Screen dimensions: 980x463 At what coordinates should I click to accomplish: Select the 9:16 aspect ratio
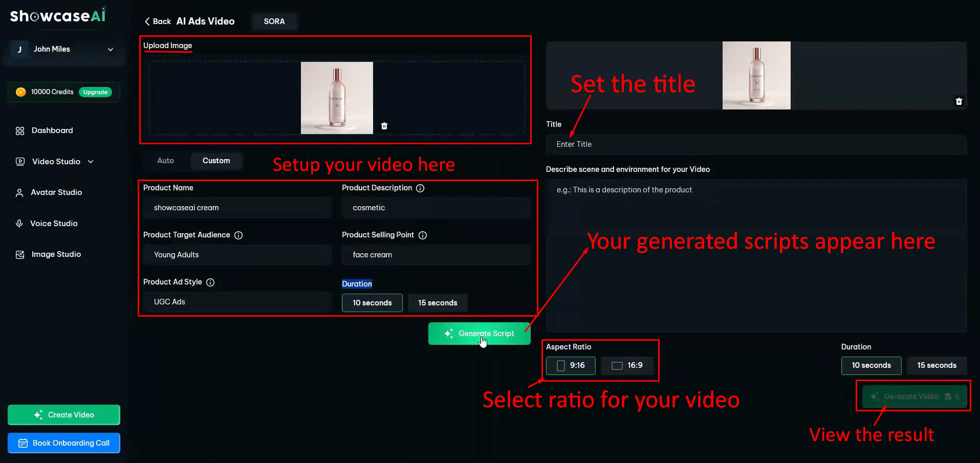571,365
